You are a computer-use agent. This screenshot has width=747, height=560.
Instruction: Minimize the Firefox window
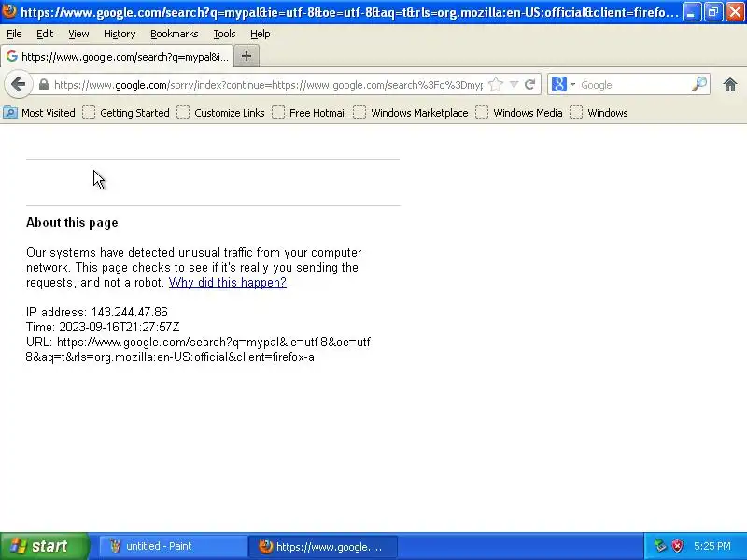[x=691, y=12]
